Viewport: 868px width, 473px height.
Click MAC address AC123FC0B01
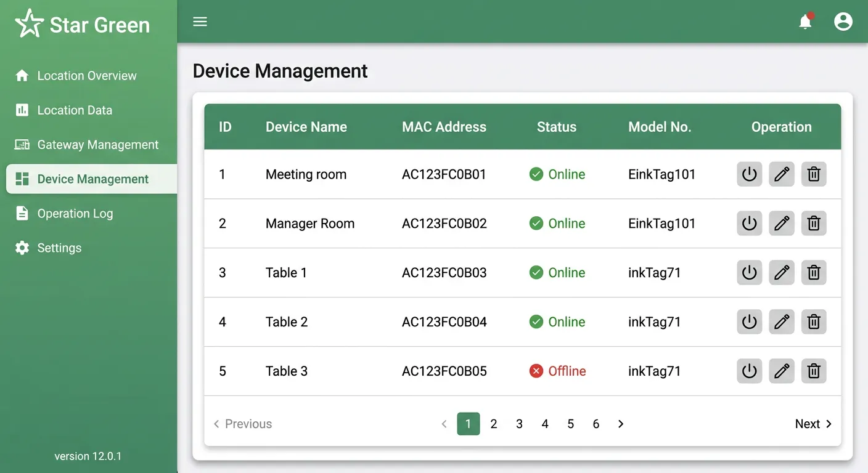point(444,174)
